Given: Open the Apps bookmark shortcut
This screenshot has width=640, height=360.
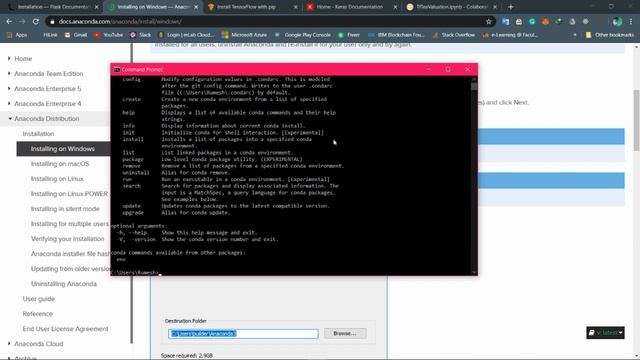Looking at the screenshot, I should coord(17,35).
